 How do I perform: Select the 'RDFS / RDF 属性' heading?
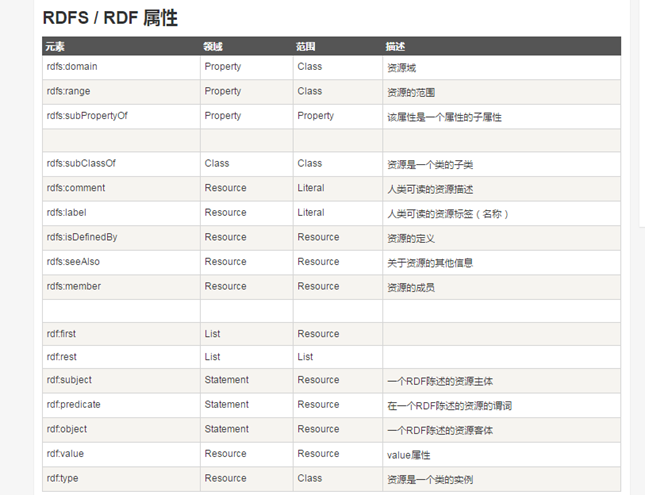[x=110, y=18]
